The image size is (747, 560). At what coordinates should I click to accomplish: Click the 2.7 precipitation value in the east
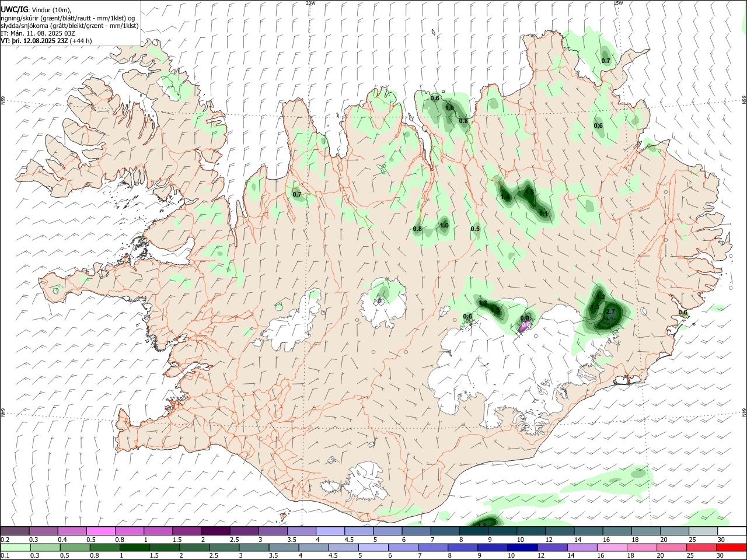coord(611,312)
